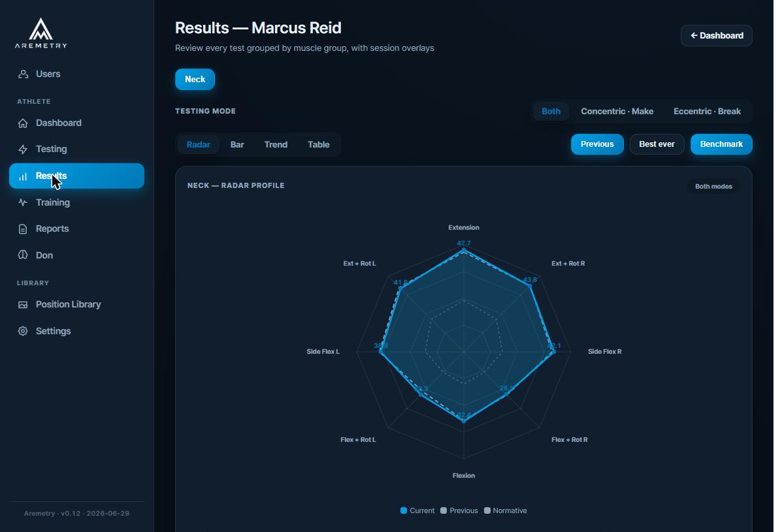Click the Side Flex L axis label
780x532 pixels.
click(x=323, y=352)
